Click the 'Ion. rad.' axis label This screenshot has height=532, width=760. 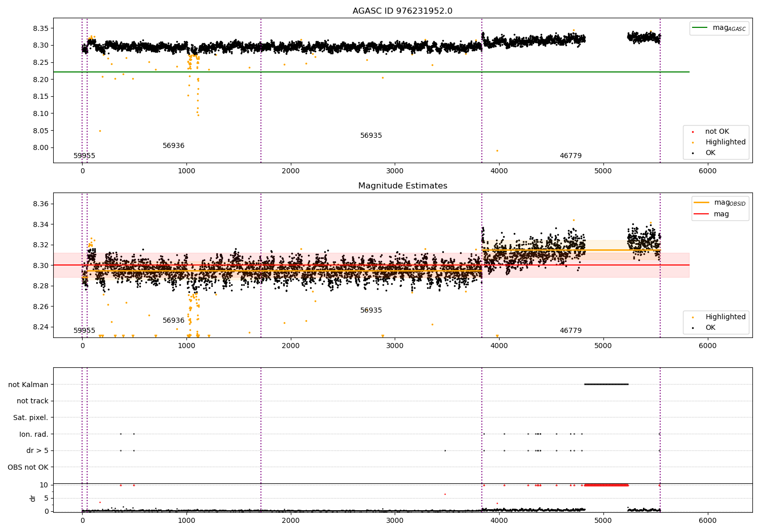pos(34,434)
